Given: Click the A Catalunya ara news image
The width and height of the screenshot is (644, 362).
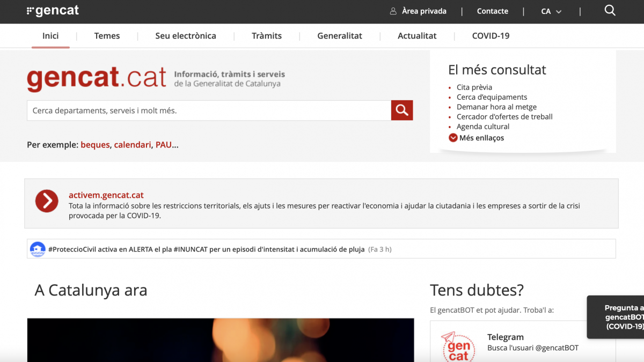Looking at the screenshot, I should tap(221, 340).
